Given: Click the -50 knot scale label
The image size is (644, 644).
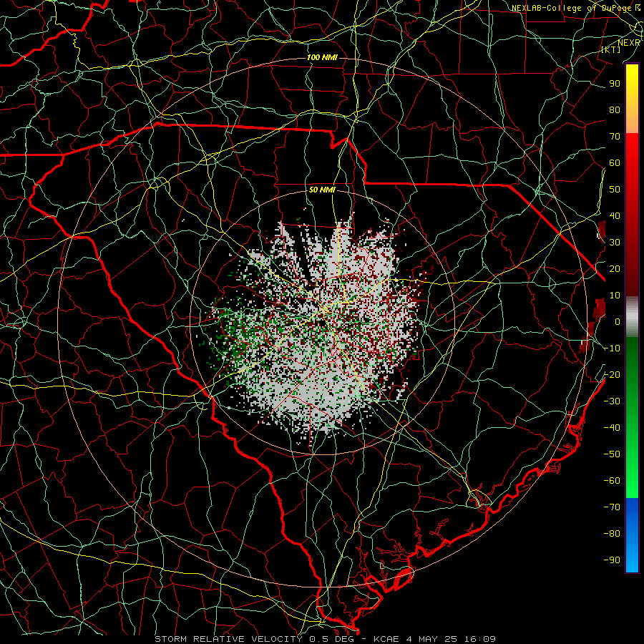Looking at the screenshot, I should click(x=612, y=454).
